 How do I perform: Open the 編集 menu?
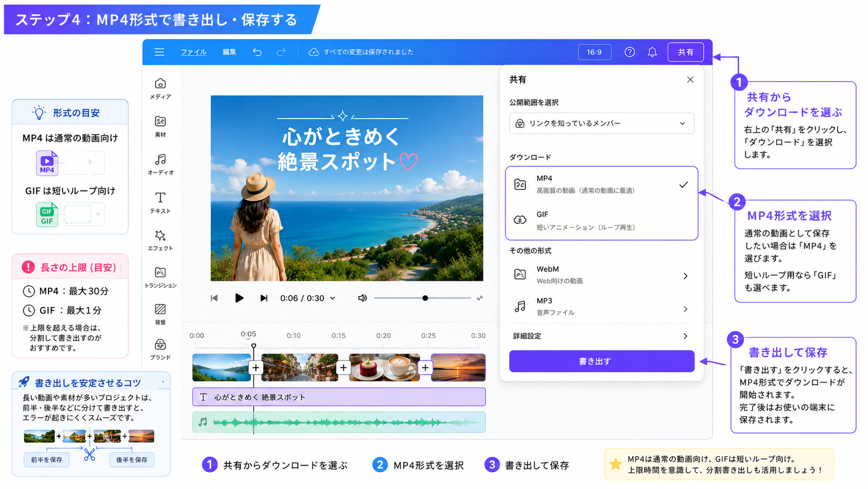tap(229, 52)
